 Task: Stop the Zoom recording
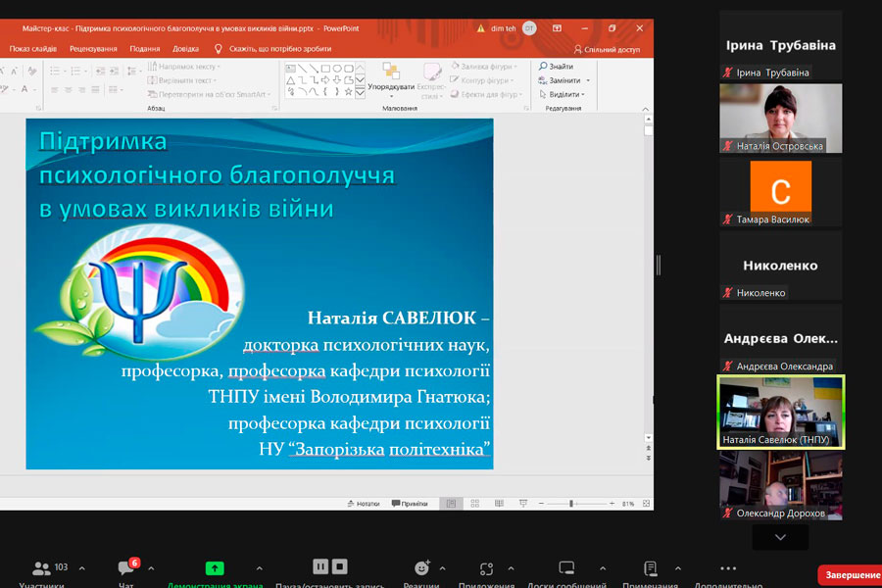(339, 566)
